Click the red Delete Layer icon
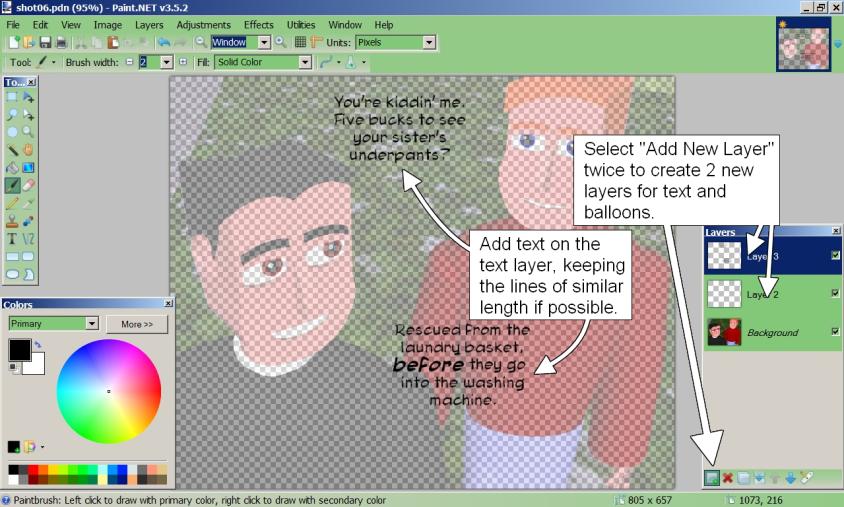This screenshot has width=844, height=507. pyautogui.click(x=728, y=479)
